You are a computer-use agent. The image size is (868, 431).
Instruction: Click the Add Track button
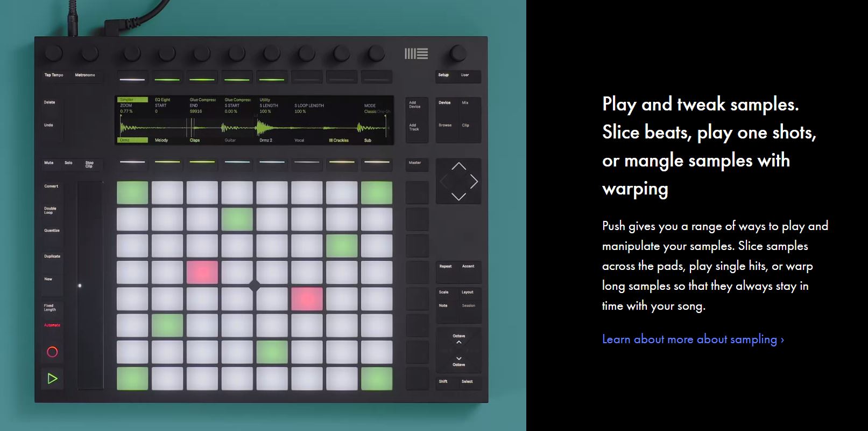coord(414,127)
